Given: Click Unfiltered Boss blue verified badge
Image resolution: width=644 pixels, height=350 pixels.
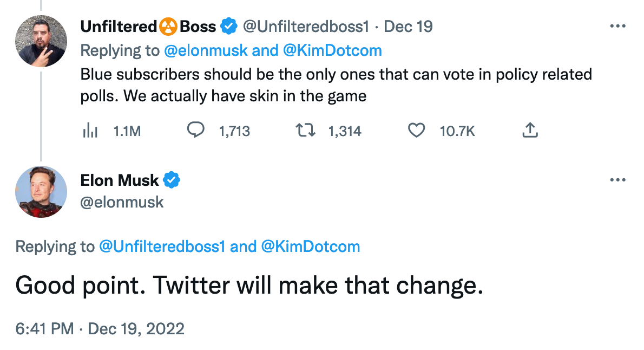Looking at the screenshot, I should click(228, 26).
